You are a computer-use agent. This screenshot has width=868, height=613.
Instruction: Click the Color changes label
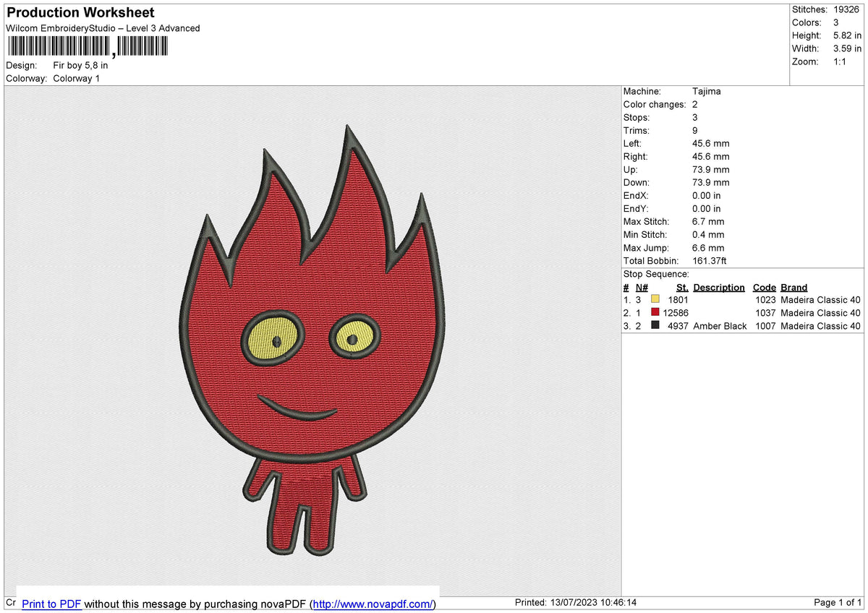click(655, 104)
